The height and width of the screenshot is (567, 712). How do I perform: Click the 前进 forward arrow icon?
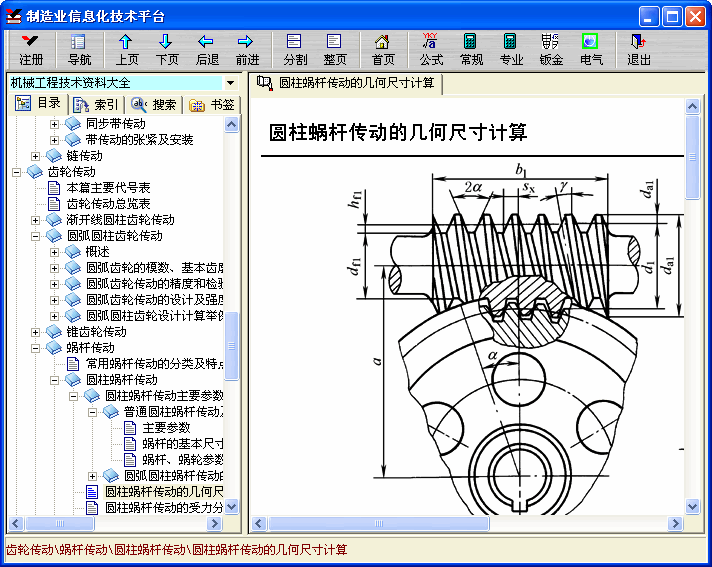coord(247,49)
